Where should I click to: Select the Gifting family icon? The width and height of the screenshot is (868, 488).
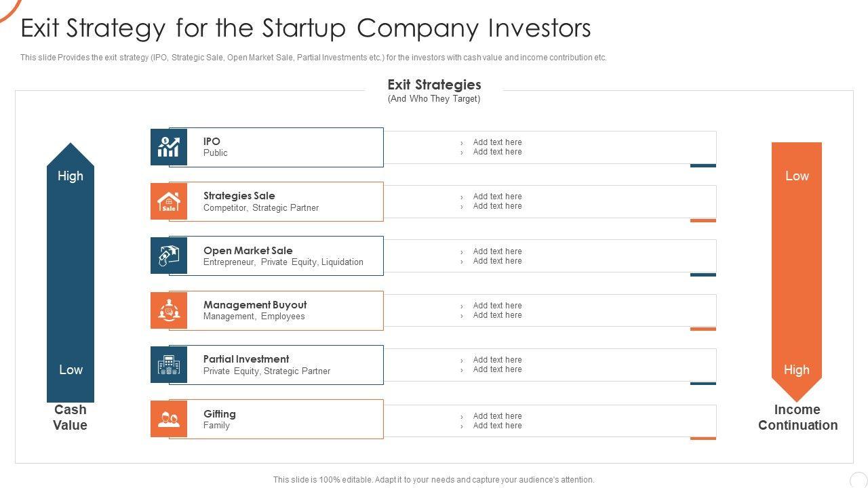point(168,419)
